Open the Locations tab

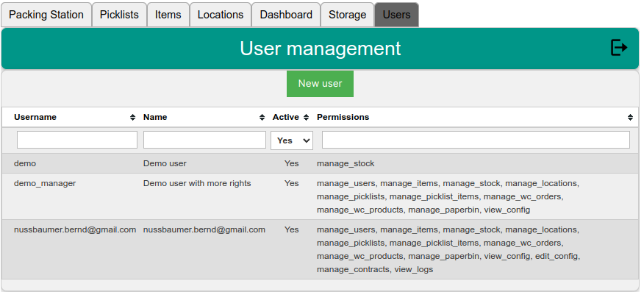(221, 15)
